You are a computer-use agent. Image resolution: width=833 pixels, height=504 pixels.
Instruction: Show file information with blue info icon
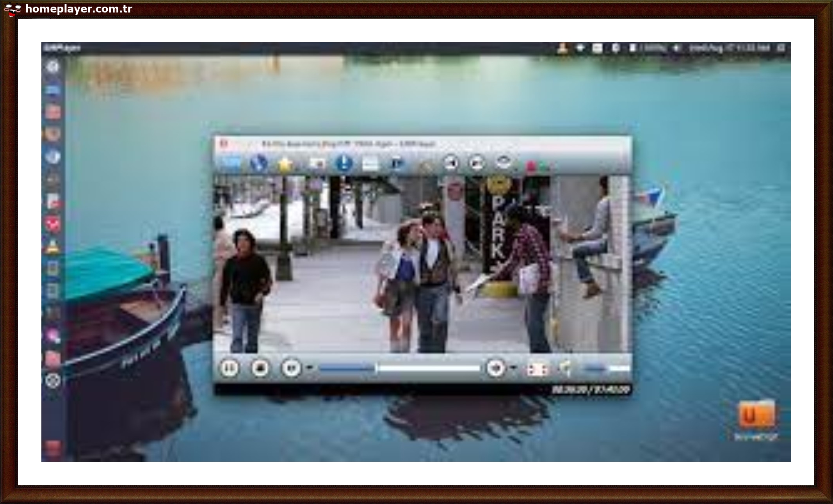tap(344, 163)
